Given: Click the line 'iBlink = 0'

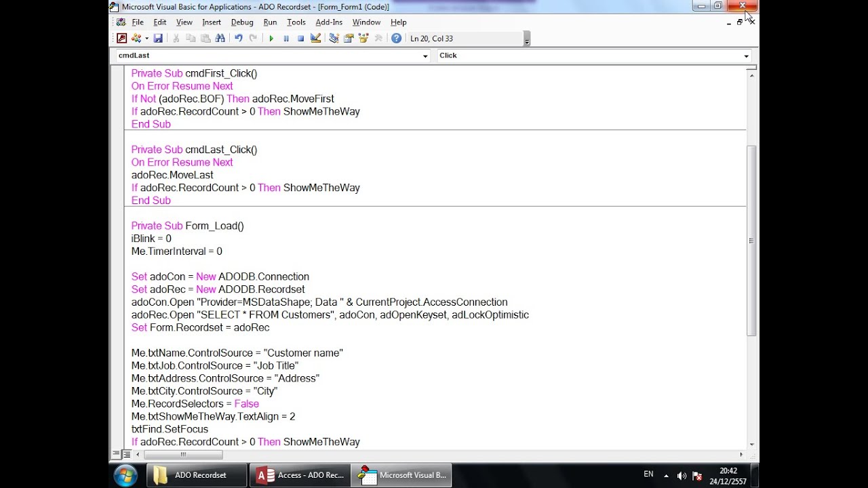Looking at the screenshot, I should click(151, 239).
